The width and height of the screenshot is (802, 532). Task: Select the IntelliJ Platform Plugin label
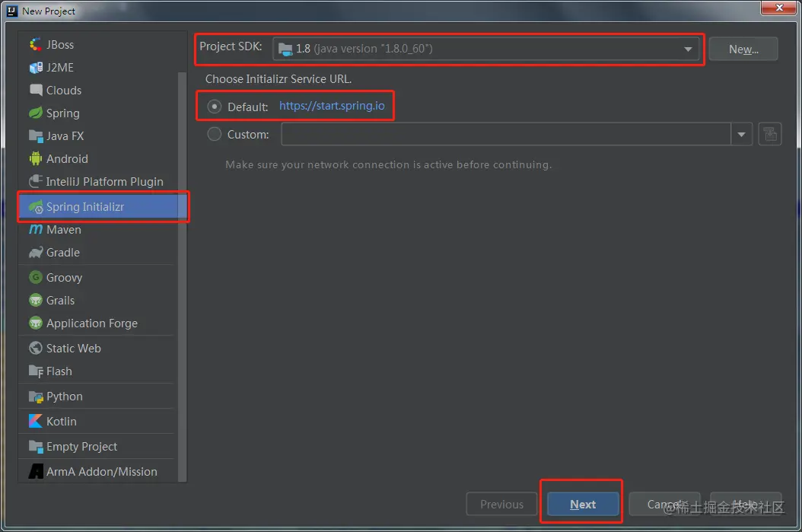pos(105,182)
